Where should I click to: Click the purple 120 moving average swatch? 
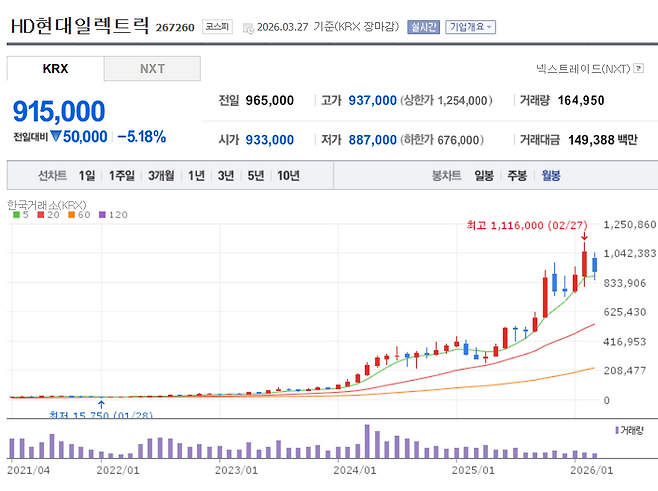click(x=101, y=215)
